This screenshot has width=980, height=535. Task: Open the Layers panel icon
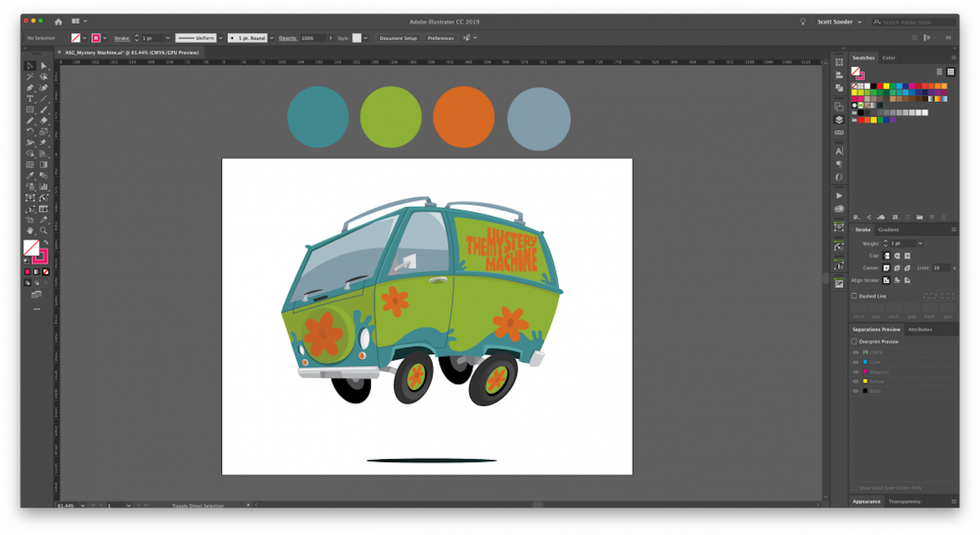click(839, 118)
